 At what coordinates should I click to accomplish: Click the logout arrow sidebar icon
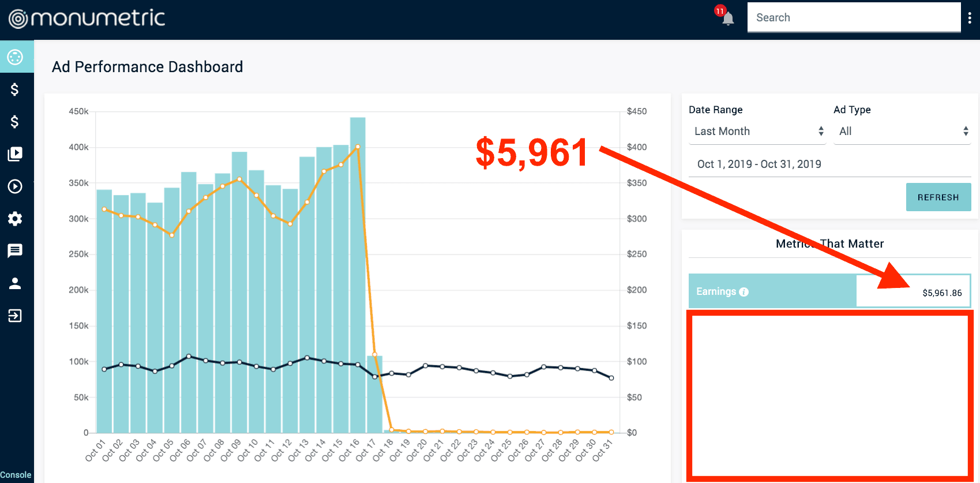click(15, 316)
